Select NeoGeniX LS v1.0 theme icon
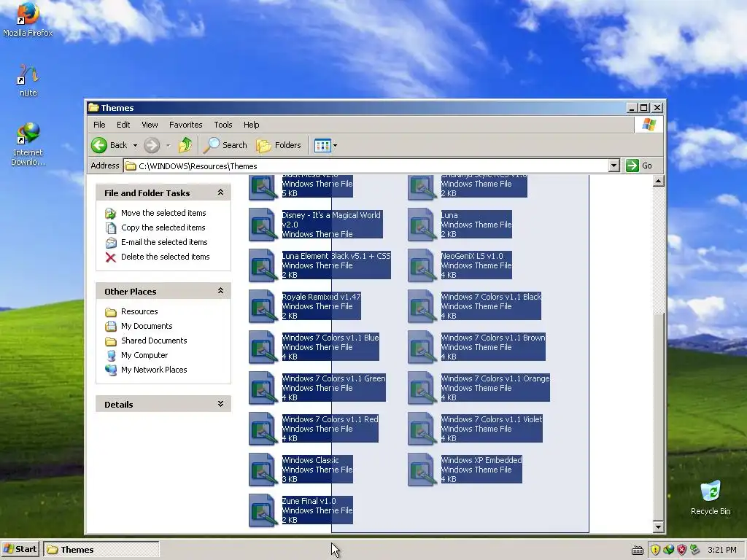Viewport: 747px width, 560px height. click(x=422, y=265)
